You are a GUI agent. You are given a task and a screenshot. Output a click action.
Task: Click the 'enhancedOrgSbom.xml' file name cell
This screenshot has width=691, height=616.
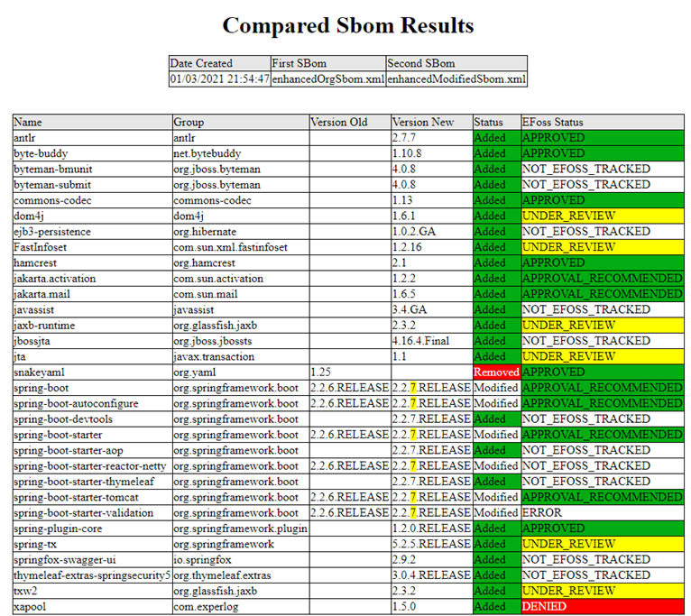(328, 78)
